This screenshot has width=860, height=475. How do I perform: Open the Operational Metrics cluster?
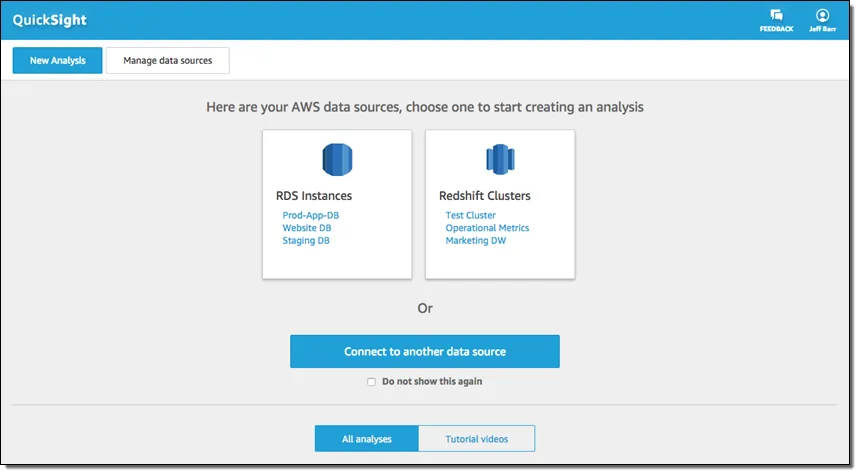[487, 228]
